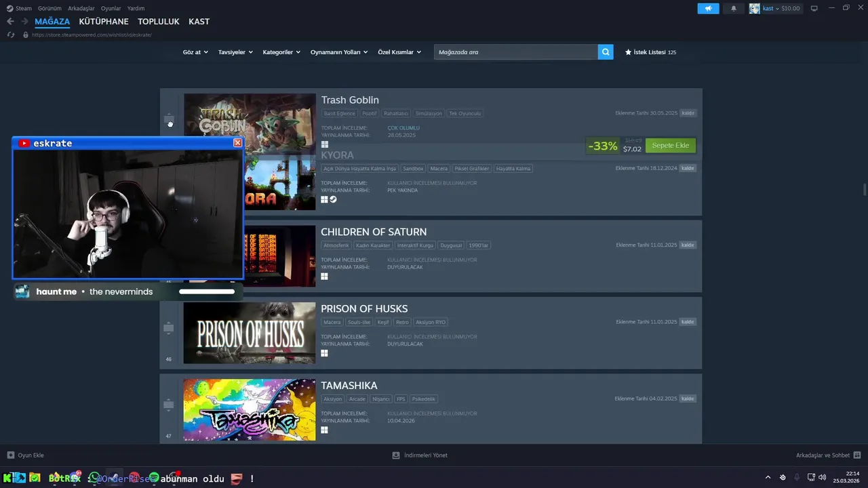Open the Trash Goblin title link

tap(350, 100)
